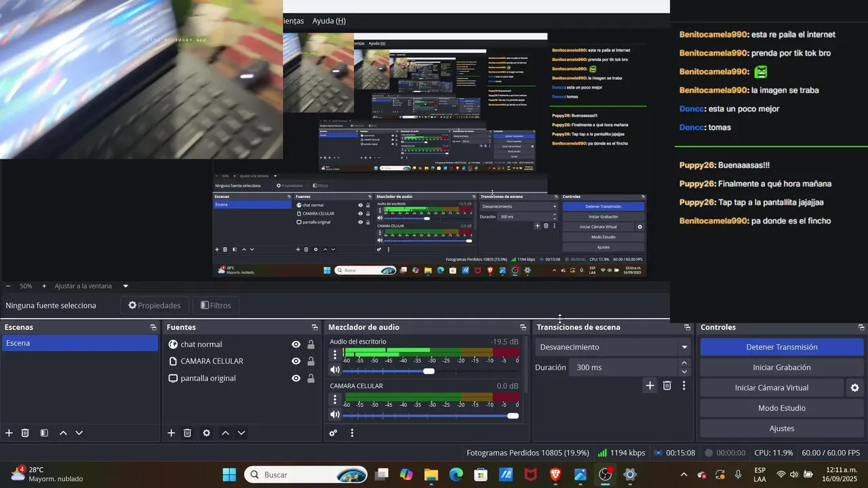
Task: Open preview scaling dropdown Ajustar a la ventana
Action: pyautogui.click(x=125, y=286)
